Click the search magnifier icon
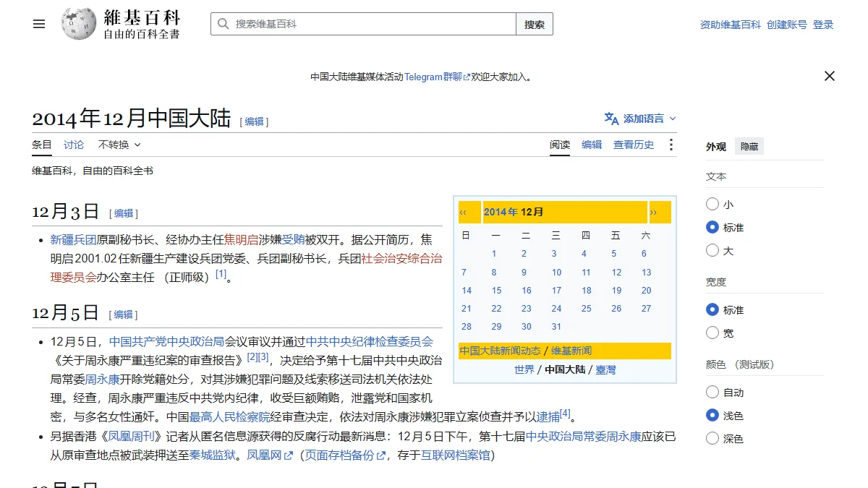This screenshot has height=488, width=868. [223, 24]
